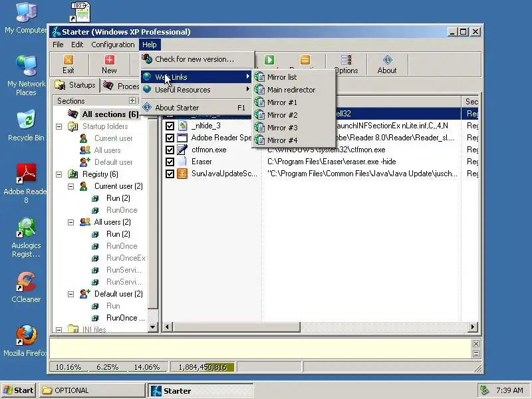Click the Adobe Reader entry window icon

pos(182,138)
